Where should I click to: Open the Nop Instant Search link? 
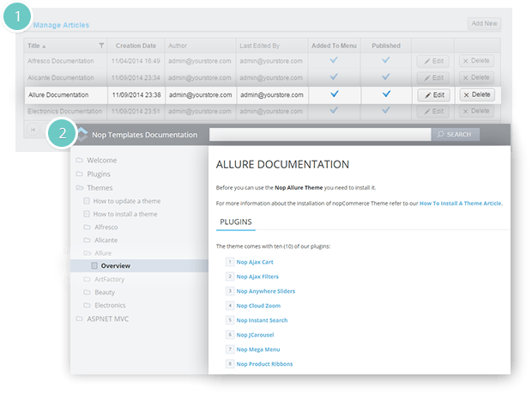[262, 320]
